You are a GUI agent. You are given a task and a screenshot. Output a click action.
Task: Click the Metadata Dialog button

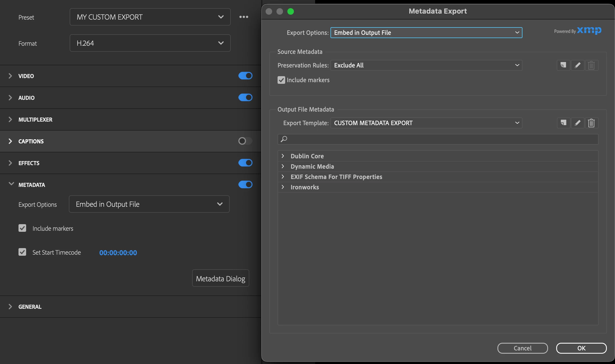click(220, 278)
